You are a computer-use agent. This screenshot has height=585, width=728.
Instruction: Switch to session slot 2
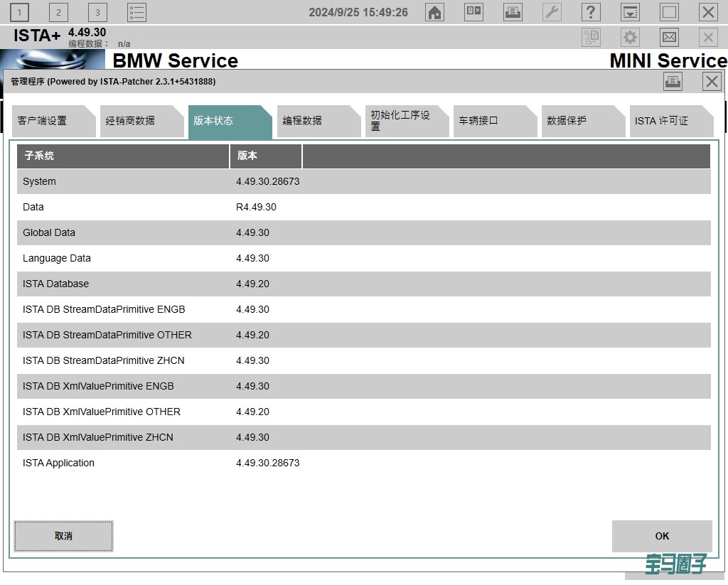58,12
